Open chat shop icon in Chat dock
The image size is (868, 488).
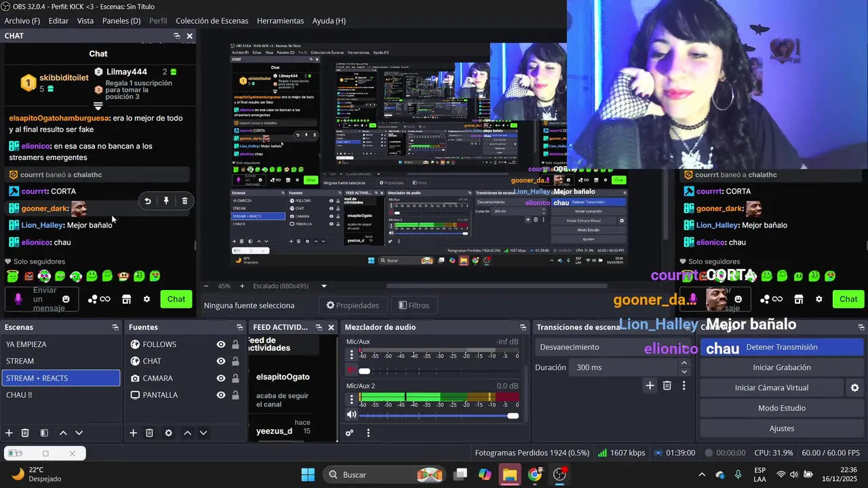pyautogui.click(x=126, y=299)
